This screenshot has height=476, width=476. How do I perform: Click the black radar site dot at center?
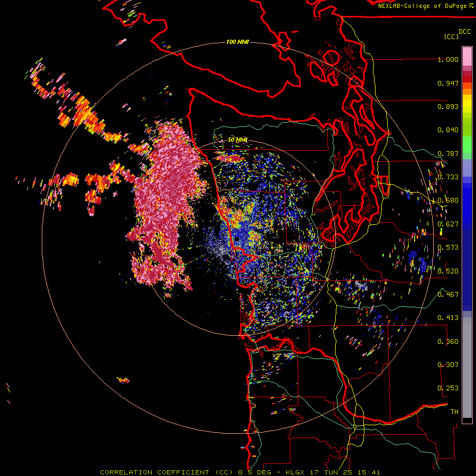click(x=237, y=239)
